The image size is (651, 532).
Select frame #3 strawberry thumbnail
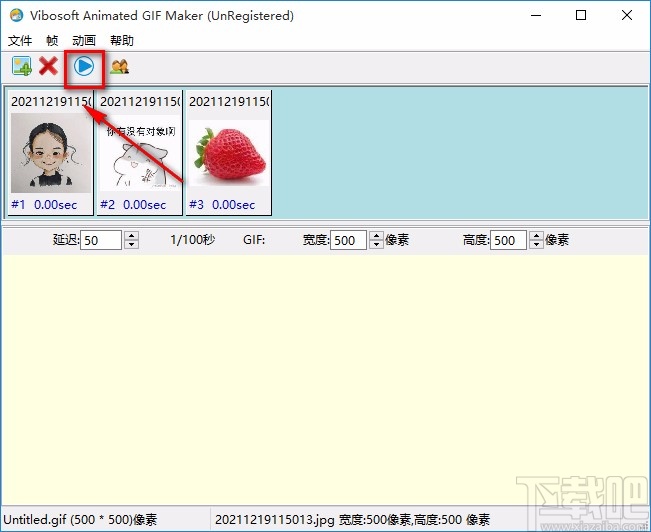click(x=229, y=155)
